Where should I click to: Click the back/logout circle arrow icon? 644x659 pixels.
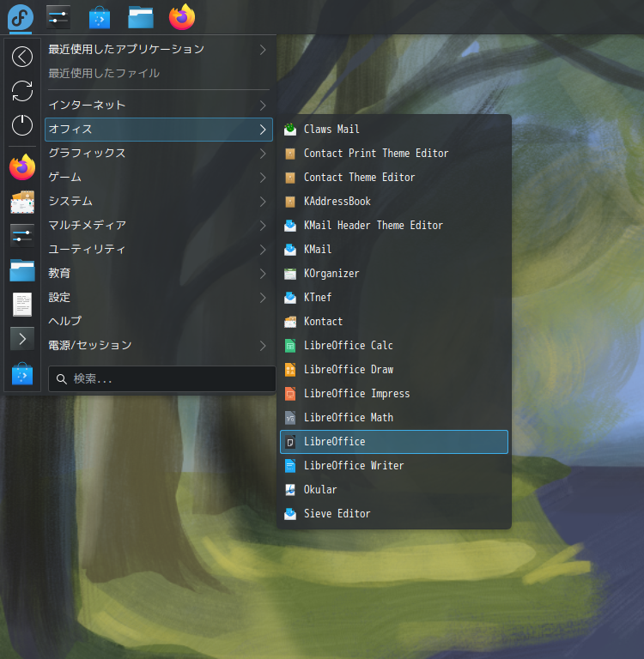click(22, 57)
